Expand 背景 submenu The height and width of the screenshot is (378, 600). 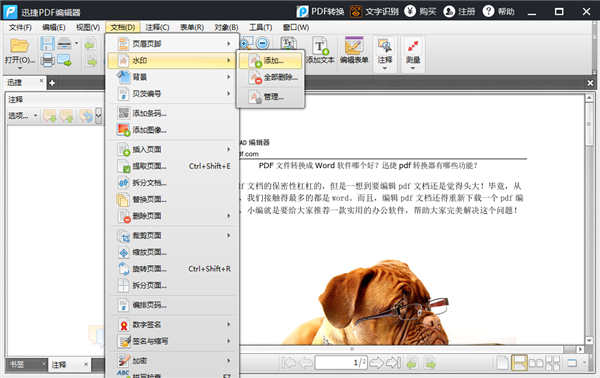point(171,77)
